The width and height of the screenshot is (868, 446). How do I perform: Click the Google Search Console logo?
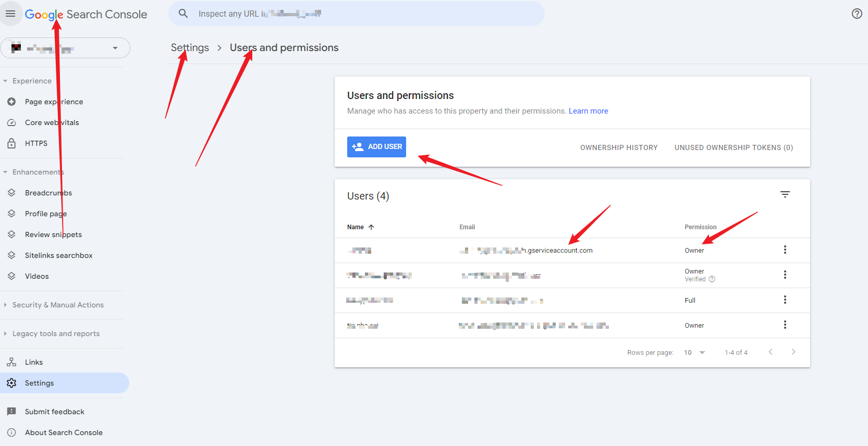[86, 15]
